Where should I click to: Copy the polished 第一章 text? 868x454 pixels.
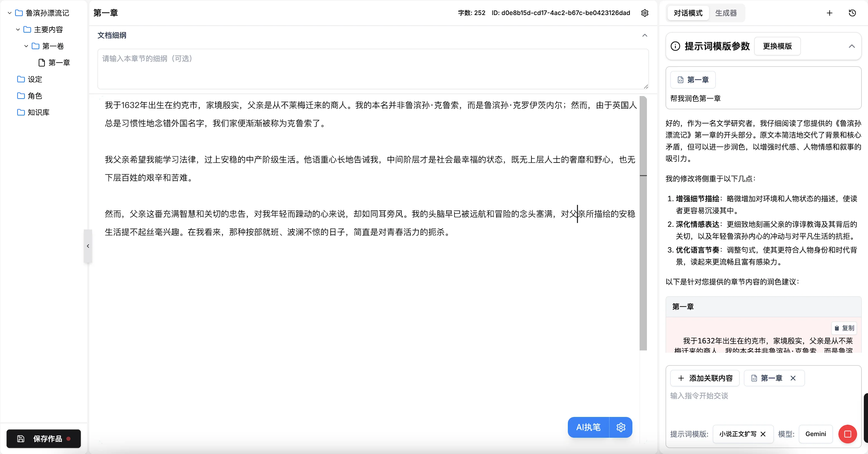844,328
